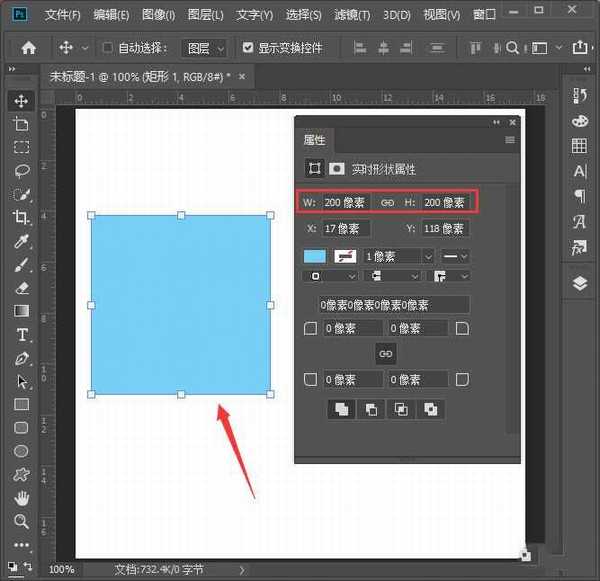
Task: Uncheck 显示变换控件 checkbox
Action: 248,48
